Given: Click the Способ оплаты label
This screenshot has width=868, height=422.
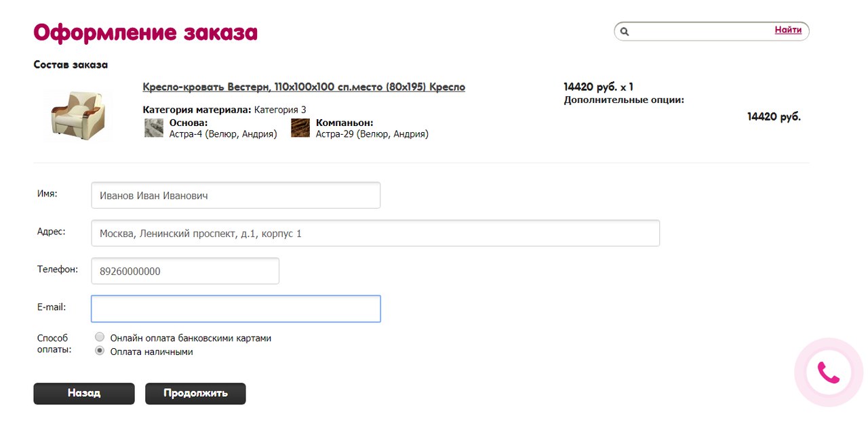Looking at the screenshot, I should point(54,343).
